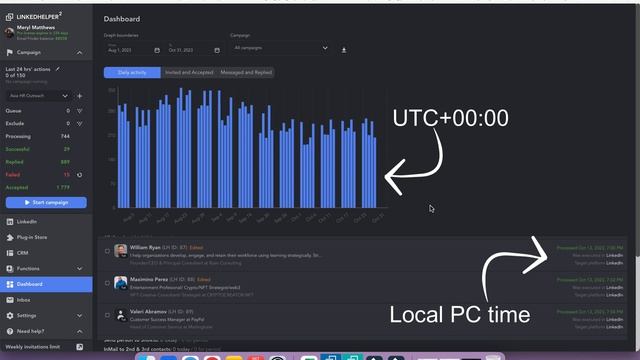
Task: Click the CRM list icon
Action: click(10, 253)
